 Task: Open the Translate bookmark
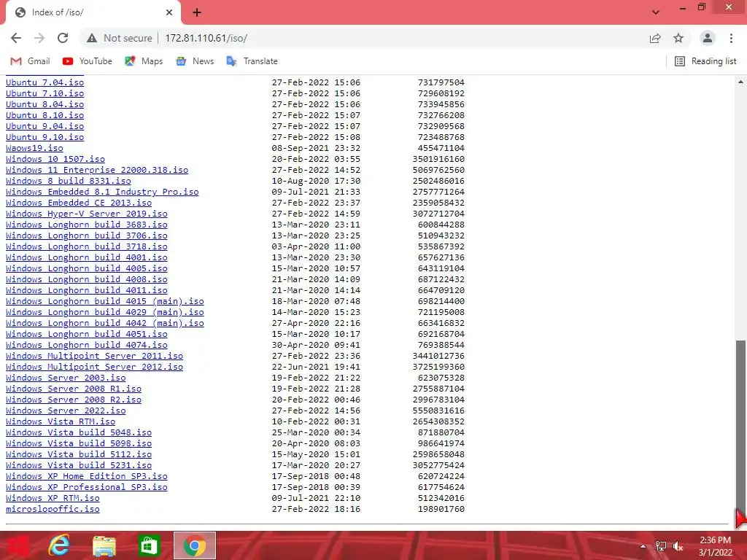tap(252, 61)
